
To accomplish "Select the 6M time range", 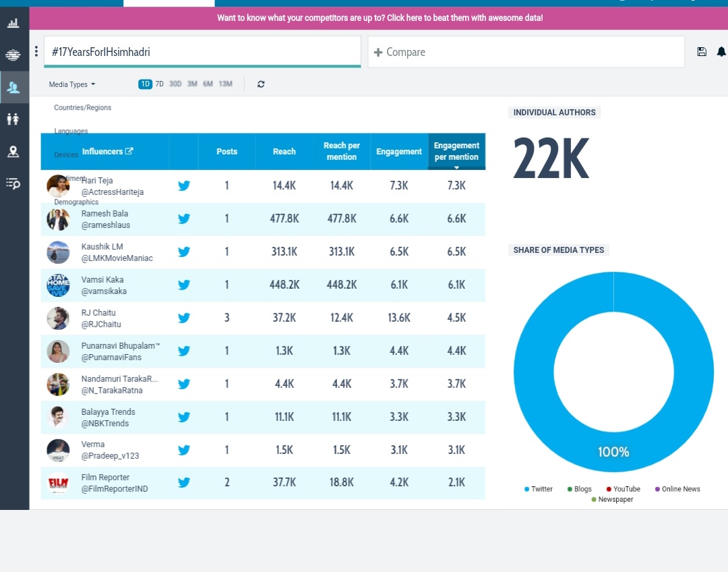I will click(x=208, y=84).
